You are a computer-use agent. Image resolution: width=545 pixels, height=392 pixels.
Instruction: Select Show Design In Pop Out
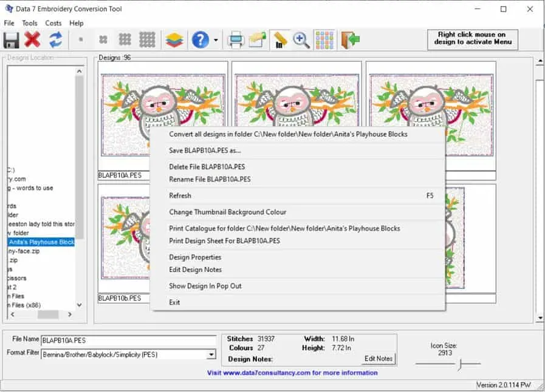click(298, 286)
